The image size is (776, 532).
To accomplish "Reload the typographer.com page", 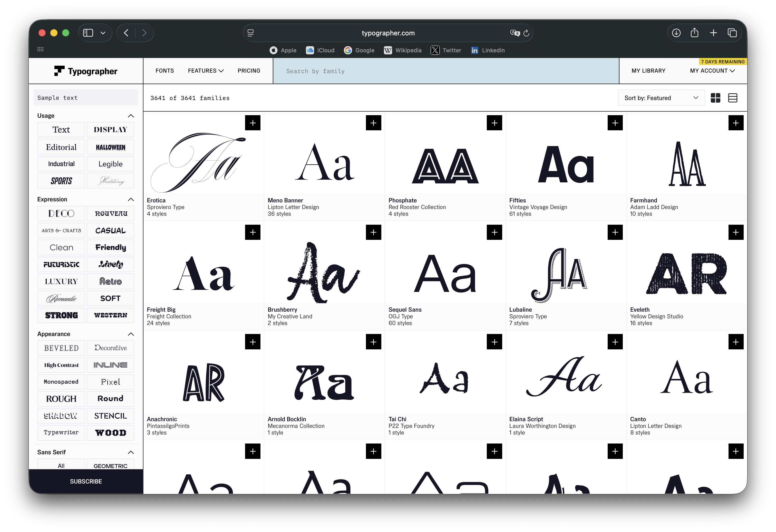I will (x=526, y=33).
